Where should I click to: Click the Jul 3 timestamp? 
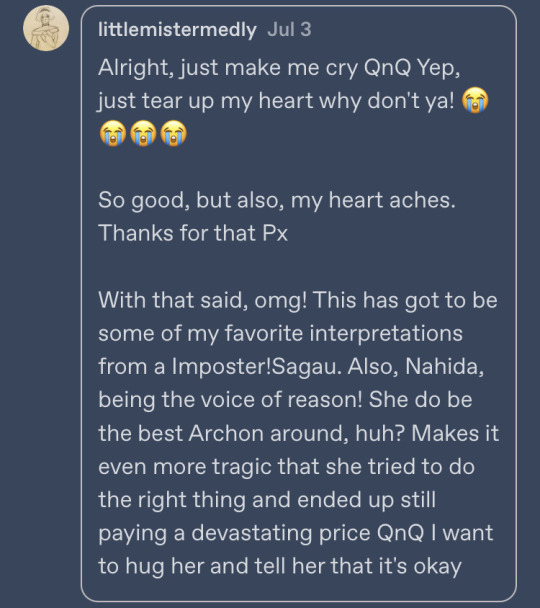tap(289, 30)
